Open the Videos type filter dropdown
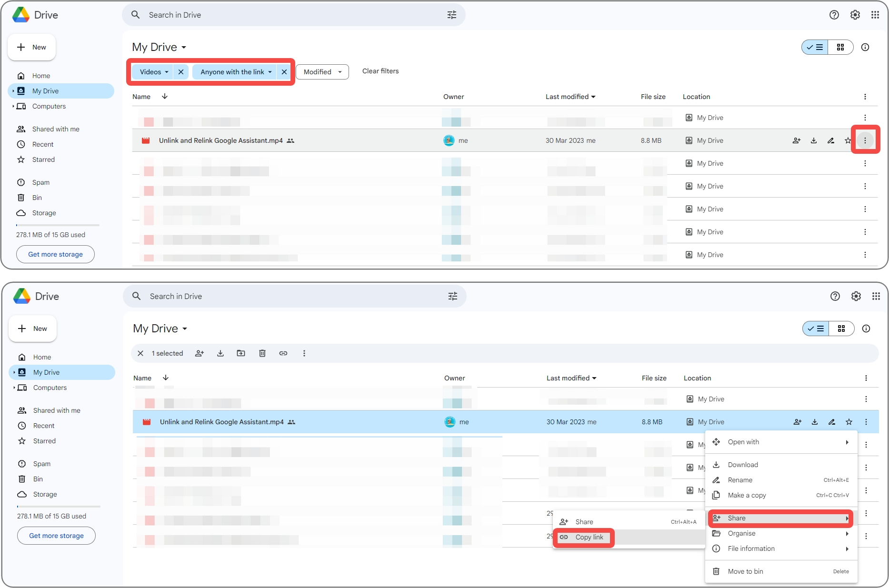 click(x=153, y=72)
